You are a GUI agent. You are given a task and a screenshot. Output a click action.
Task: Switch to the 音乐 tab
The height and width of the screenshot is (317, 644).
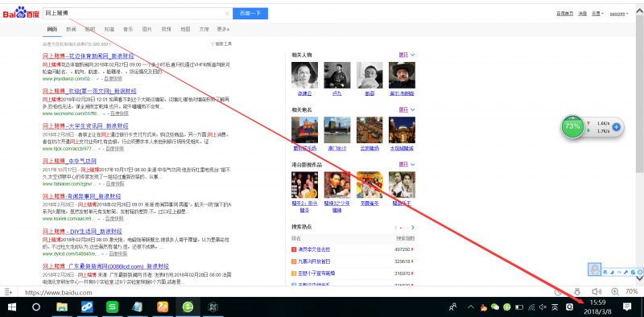pos(128,29)
